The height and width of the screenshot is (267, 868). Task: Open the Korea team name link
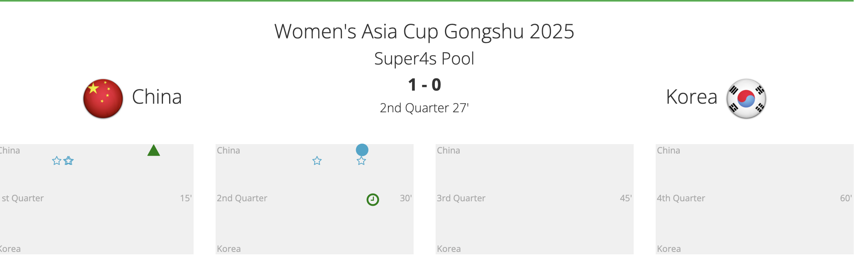[x=692, y=97]
